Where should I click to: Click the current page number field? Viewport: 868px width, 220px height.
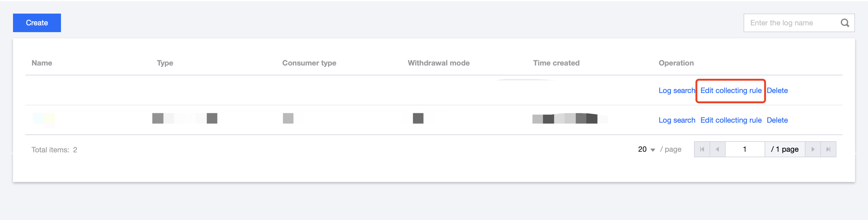pos(745,149)
